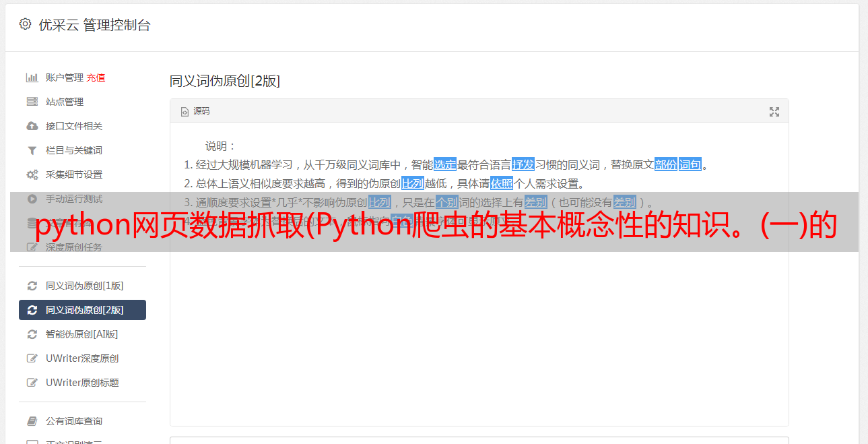Click the refresh icon for 智能伪原创[AI版]
This screenshot has height=444, width=868.
[32, 334]
